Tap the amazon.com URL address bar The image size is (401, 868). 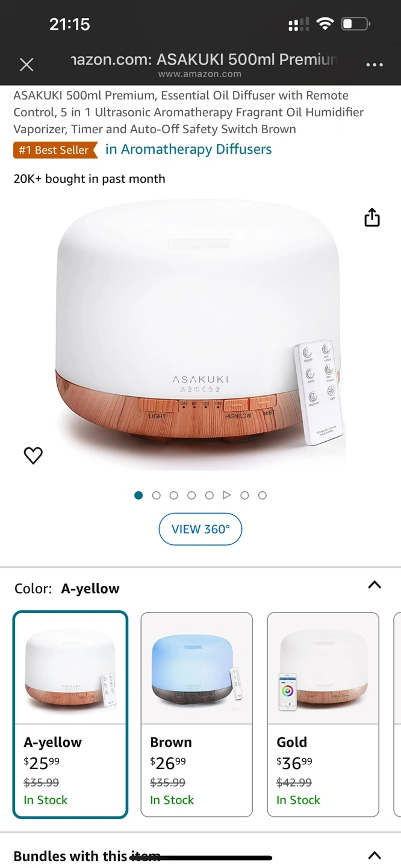point(200,65)
